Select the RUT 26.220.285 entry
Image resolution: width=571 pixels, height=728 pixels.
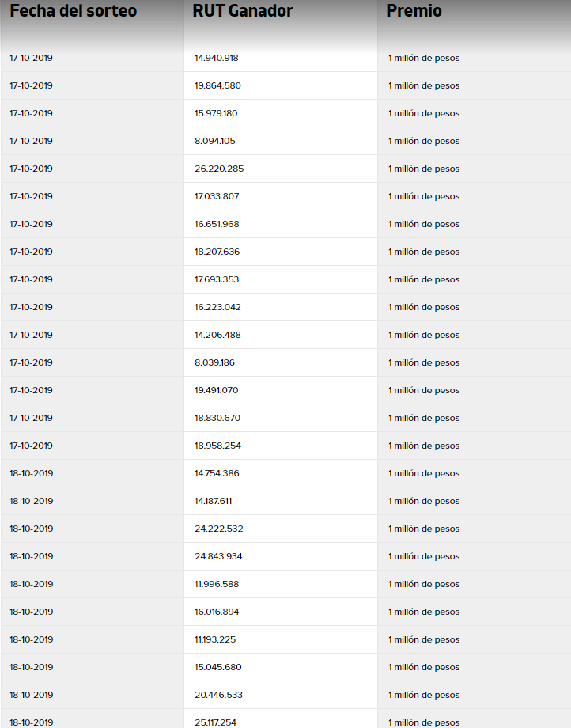coord(219,169)
